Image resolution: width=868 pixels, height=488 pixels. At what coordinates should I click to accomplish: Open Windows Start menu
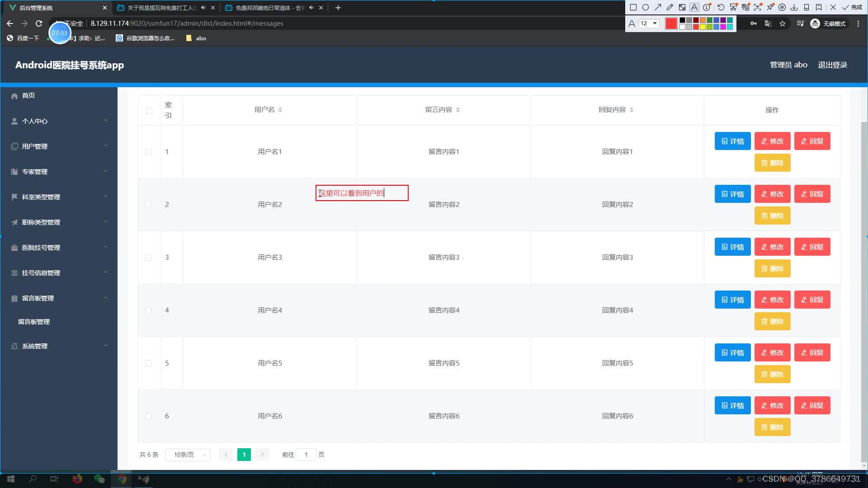11,479
